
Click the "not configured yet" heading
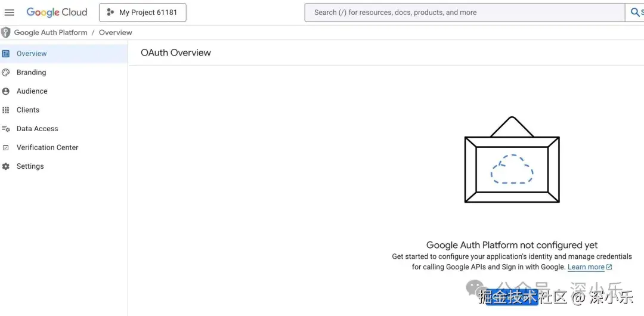(x=512, y=245)
